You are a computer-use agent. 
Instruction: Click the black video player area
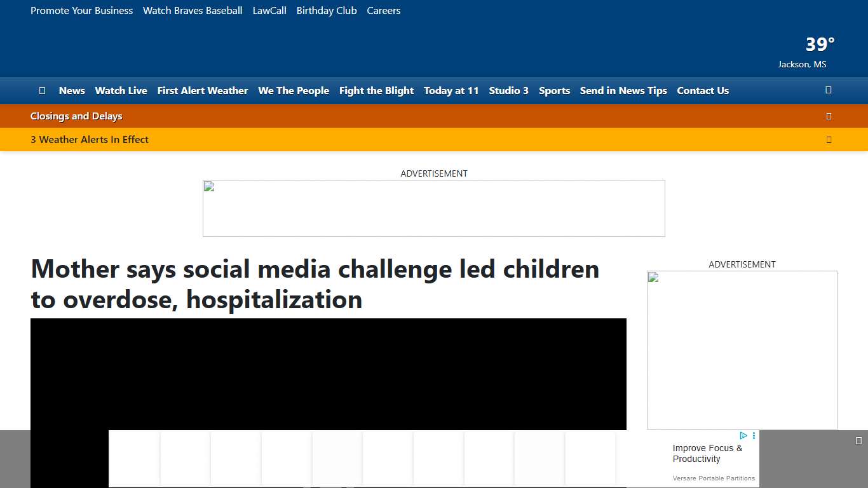(x=328, y=375)
